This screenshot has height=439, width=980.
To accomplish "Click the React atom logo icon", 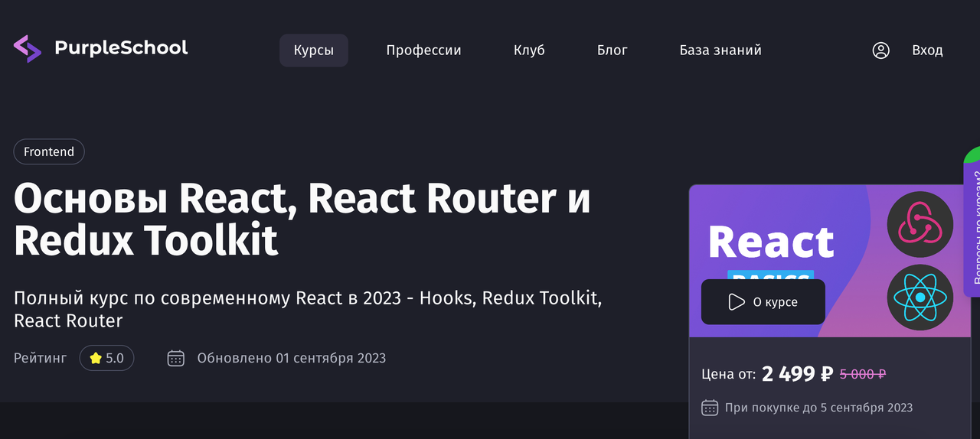I will [x=920, y=298].
